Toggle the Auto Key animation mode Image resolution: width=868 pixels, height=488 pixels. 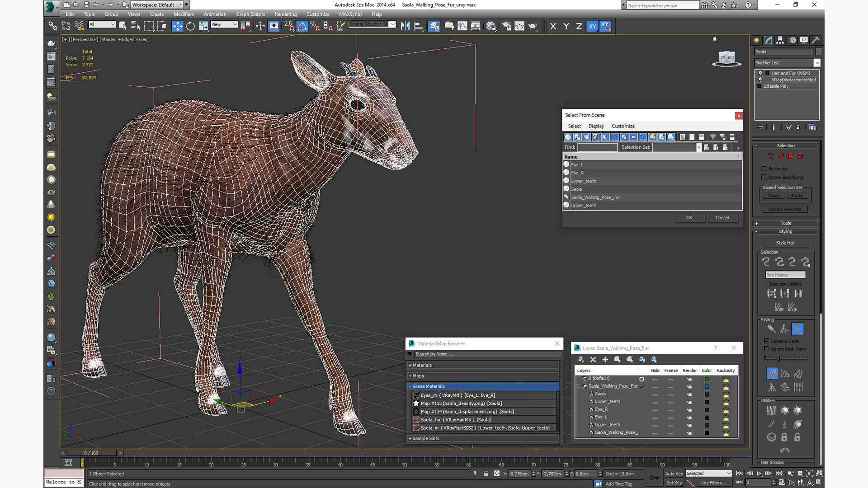pyautogui.click(x=674, y=474)
